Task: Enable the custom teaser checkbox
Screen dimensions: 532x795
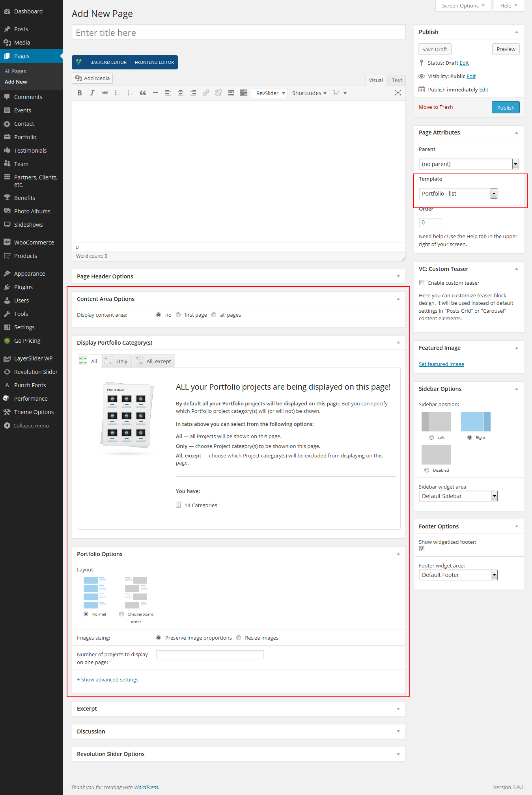Action: [x=422, y=283]
